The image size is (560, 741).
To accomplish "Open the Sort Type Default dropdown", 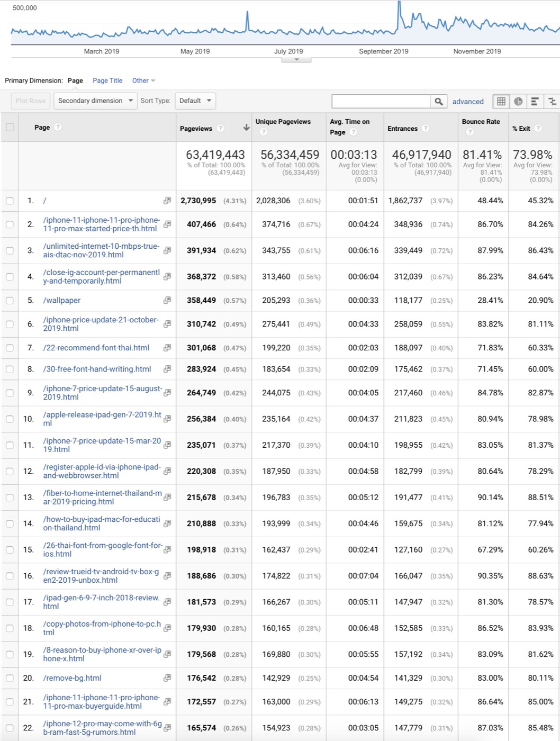I will [195, 101].
